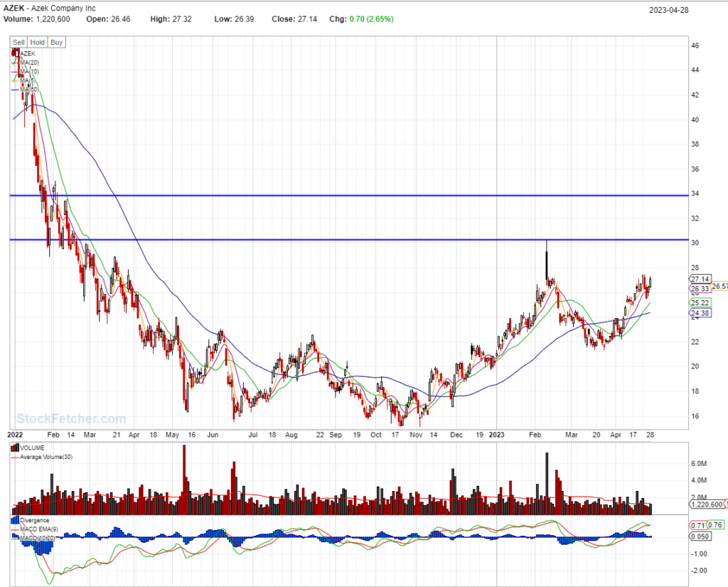
Task: Click the 'Open: 26.46' header value
Action: (108, 19)
